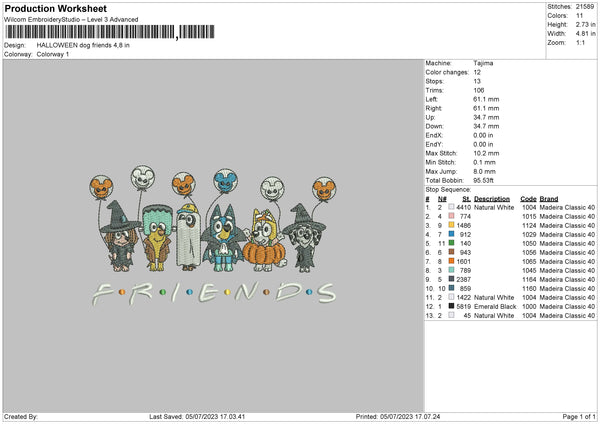Select the dog in the pumpkin
This screenshot has width=600, height=424.
click(265, 240)
